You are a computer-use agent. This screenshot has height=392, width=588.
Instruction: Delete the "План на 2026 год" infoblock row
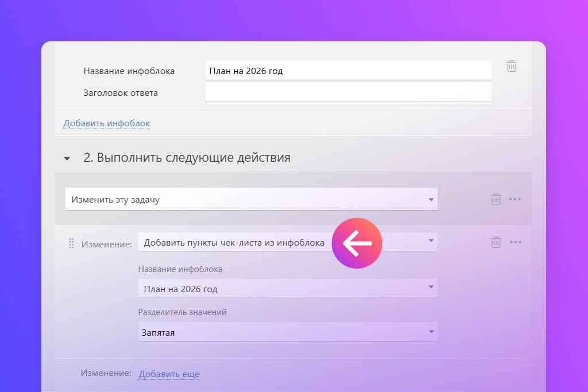[511, 66]
